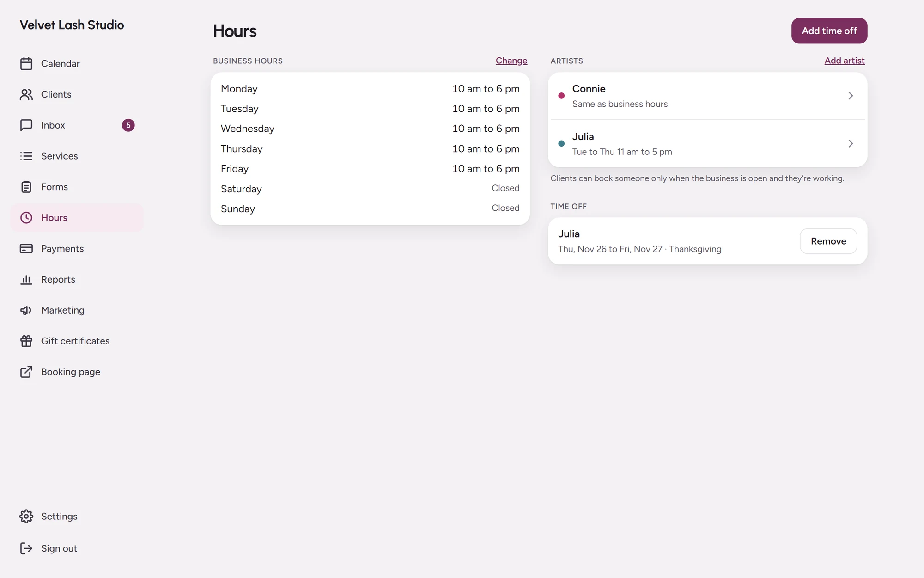Click the Payments card icon
This screenshot has width=924, height=578.
[x=26, y=249]
